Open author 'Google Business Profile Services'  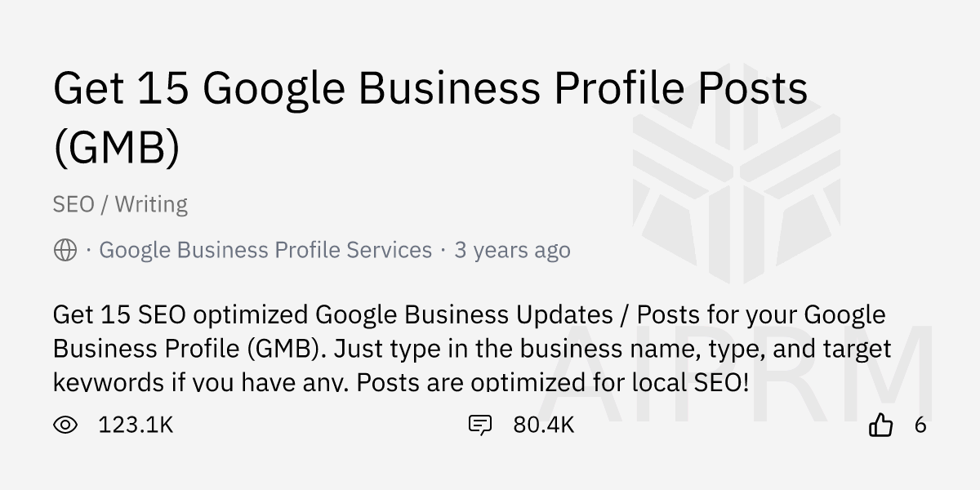point(265,250)
